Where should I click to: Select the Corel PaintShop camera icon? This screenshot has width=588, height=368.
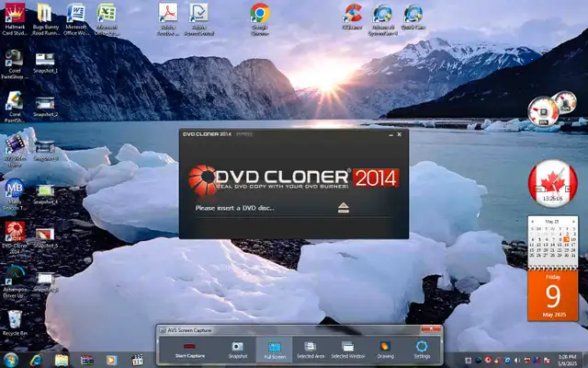coord(15,63)
